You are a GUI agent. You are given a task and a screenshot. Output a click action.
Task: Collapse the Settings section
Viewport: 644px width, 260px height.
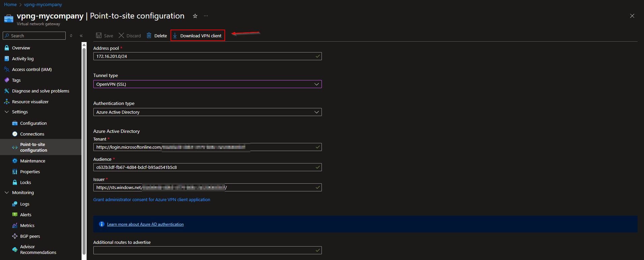coord(7,112)
